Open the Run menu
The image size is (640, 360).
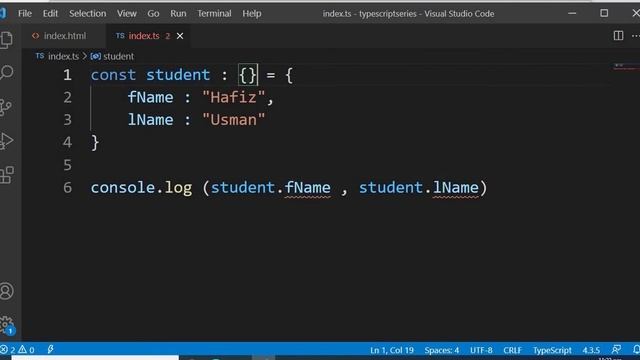178,13
